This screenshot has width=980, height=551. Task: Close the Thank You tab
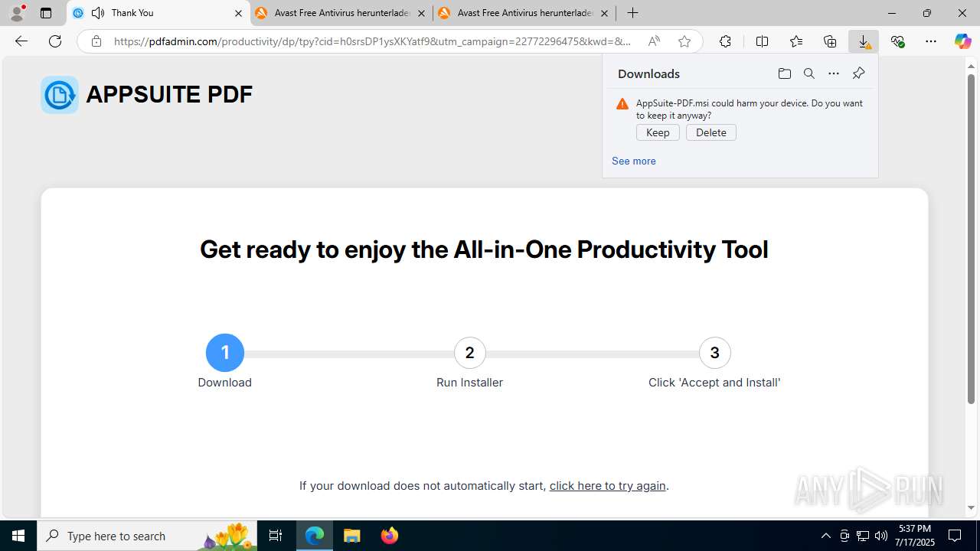[x=238, y=13]
